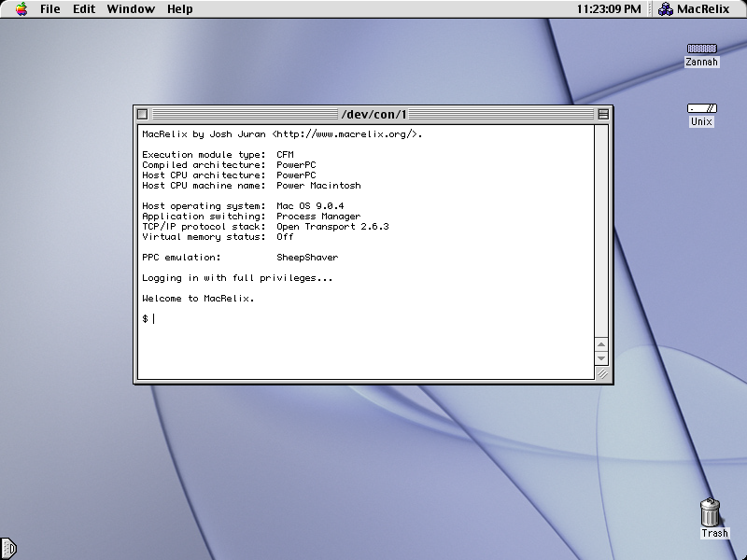
Task: Click the 'Welcome to MacRelix.' line
Action: (198, 299)
